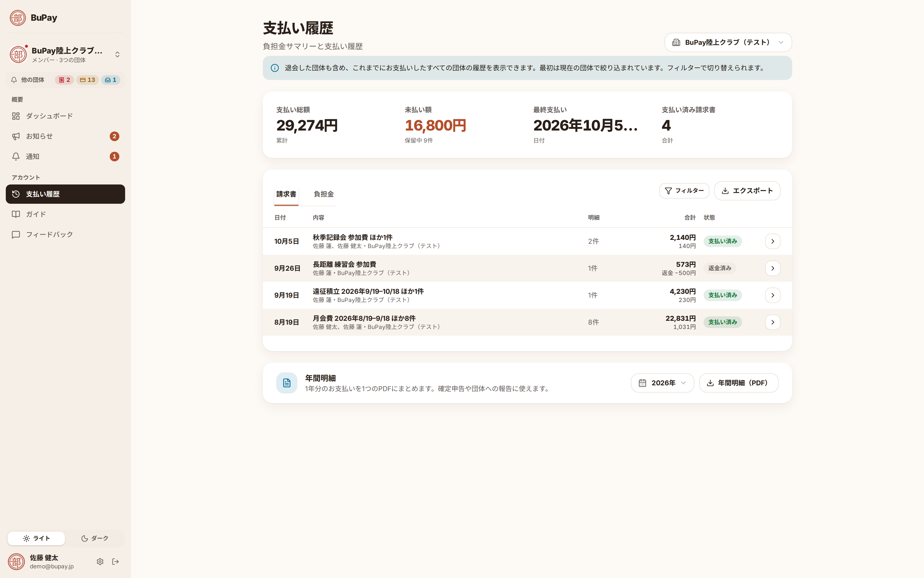Click the 佐藤 健太 avatar in the sidebar footer
The height and width of the screenshot is (578, 924).
click(x=16, y=562)
